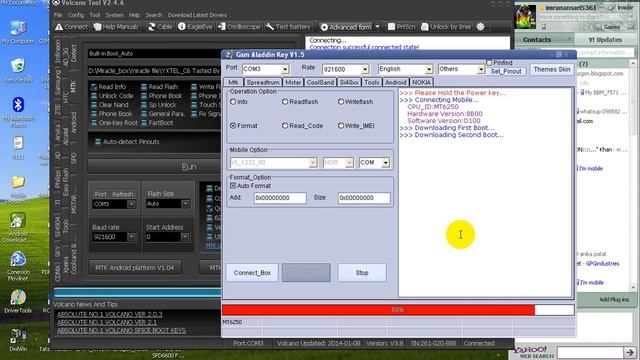Select the Write_IMEI radio button
This screenshot has width=640, height=360.
(341, 126)
